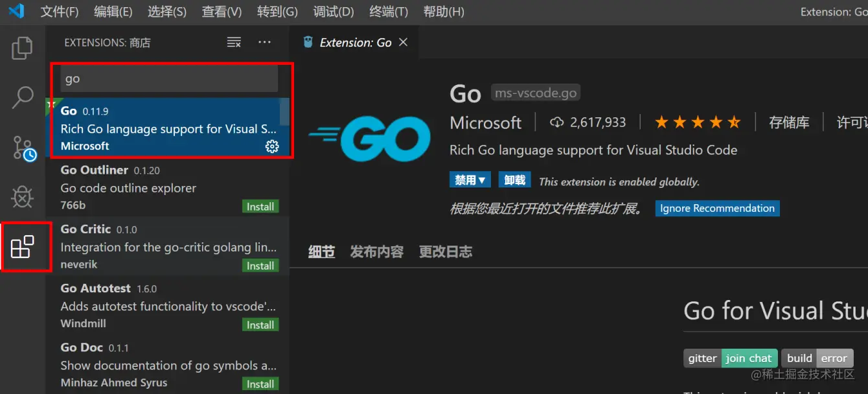This screenshot has height=394, width=868.
Task: Click the Ignore Recommendation button
Action: [x=717, y=208]
